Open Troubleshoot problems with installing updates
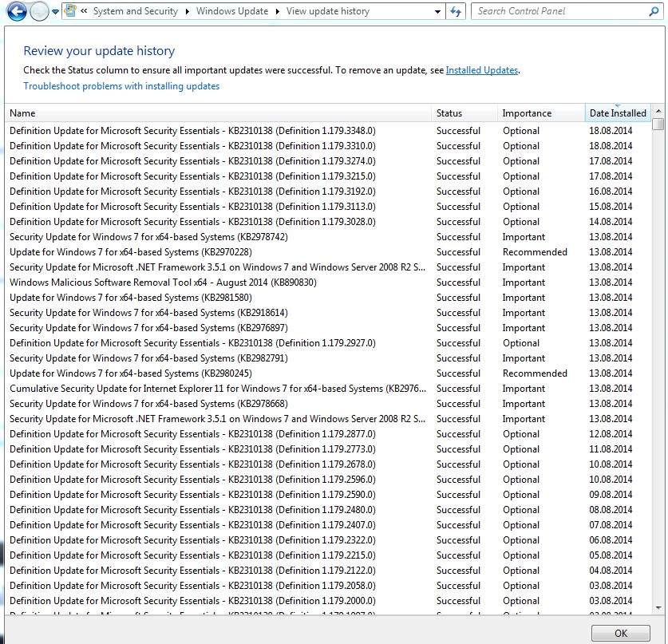The height and width of the screenshot is (644, 668). [121, 86]
